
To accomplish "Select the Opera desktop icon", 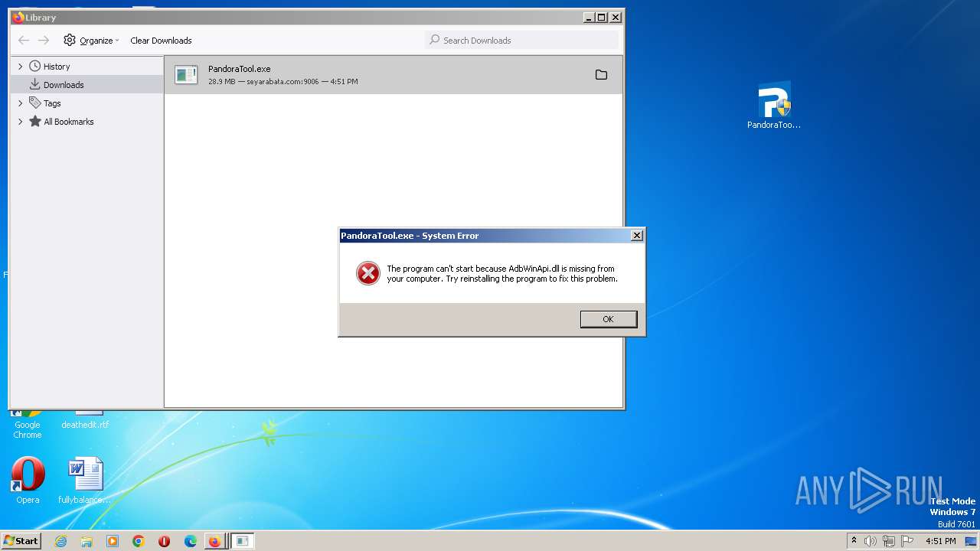I will point(28,481).
